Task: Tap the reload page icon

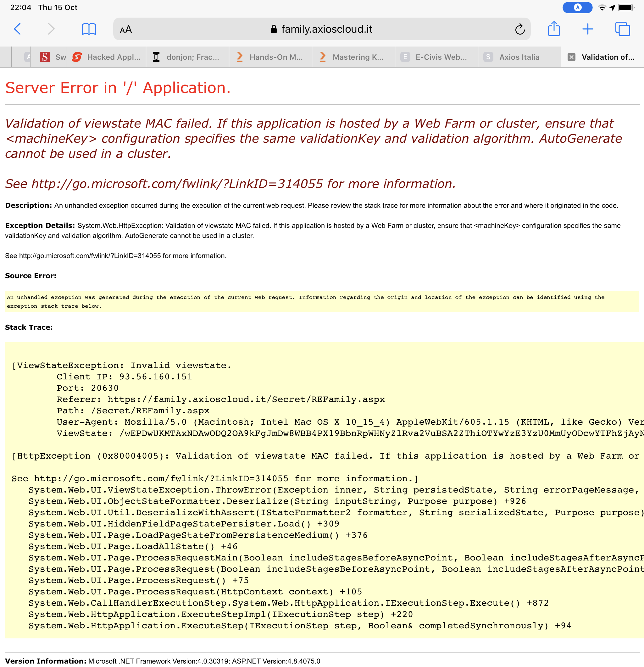Action: [x=520, y=29]
